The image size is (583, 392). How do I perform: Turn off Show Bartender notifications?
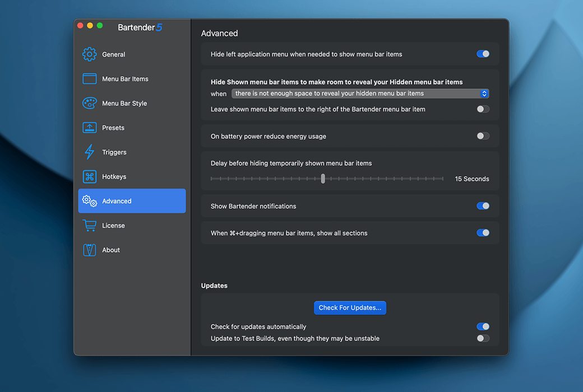(483, 206)
